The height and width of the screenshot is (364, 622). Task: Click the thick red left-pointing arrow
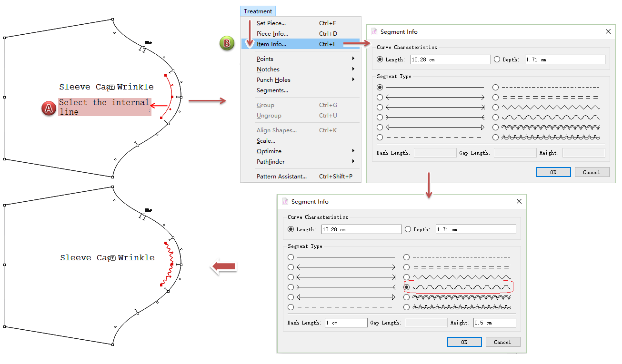click(224, 267)
